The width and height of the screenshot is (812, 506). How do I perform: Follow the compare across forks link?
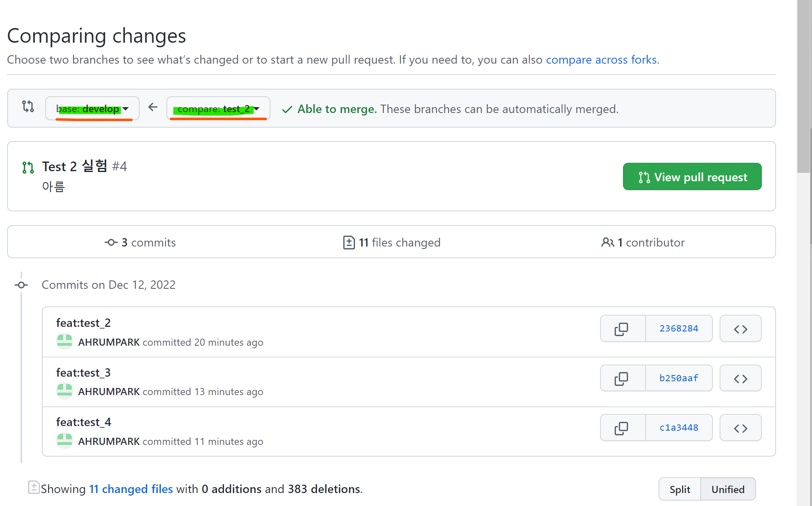coord(601,60)
